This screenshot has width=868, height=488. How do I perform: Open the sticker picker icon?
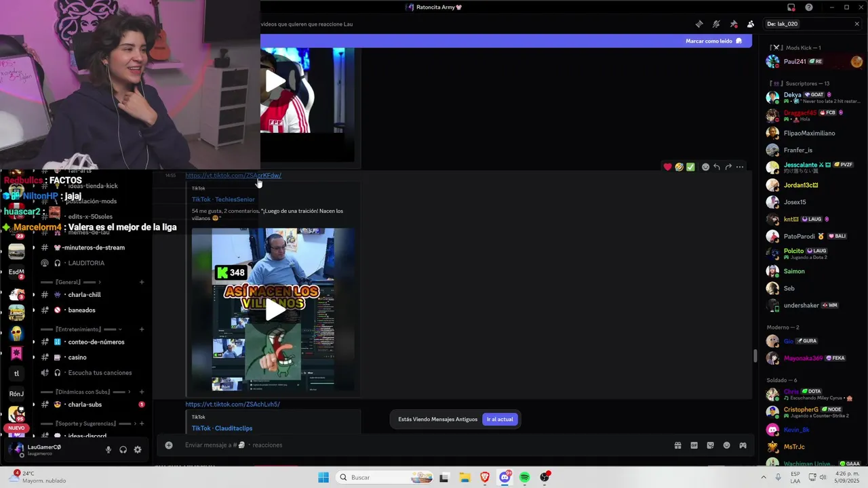pyautogui.click(x=710, y=445)
